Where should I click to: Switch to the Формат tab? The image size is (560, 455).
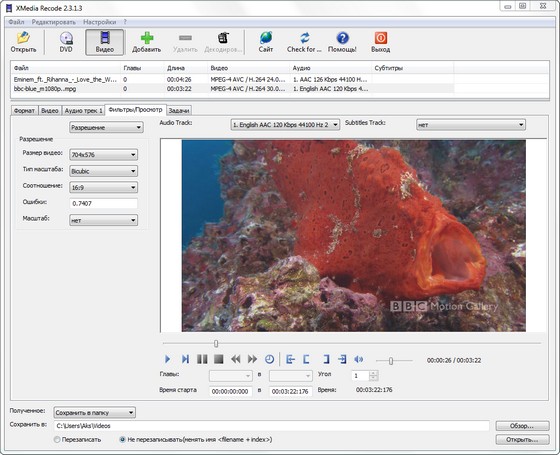[x=24, y=111]
